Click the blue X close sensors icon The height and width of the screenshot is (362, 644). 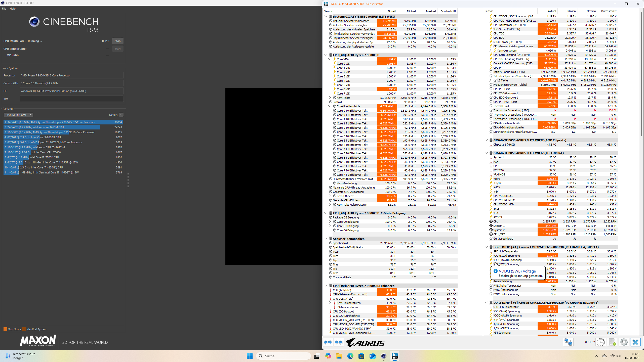635,342
